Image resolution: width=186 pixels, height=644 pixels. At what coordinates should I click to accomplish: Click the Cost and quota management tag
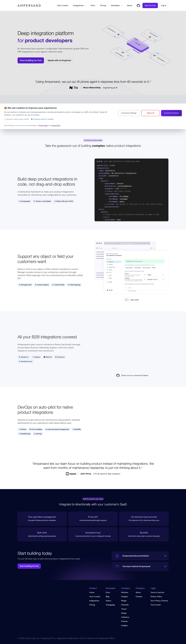tap(57, 429)
